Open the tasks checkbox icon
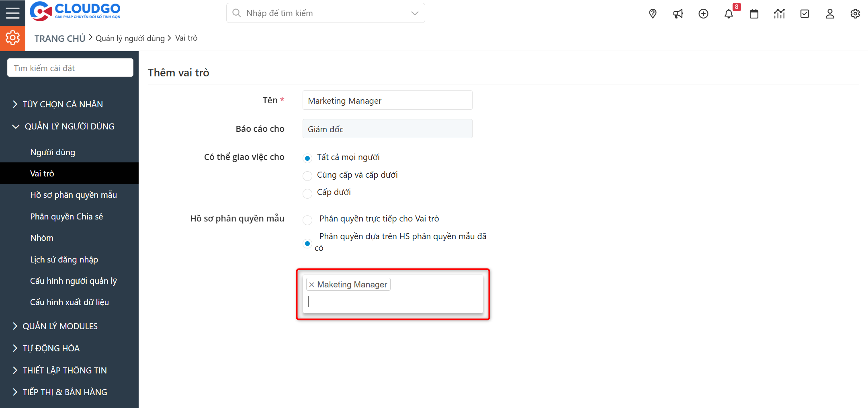The width and height of the screenshot is (868, 408). click(805, 14)
